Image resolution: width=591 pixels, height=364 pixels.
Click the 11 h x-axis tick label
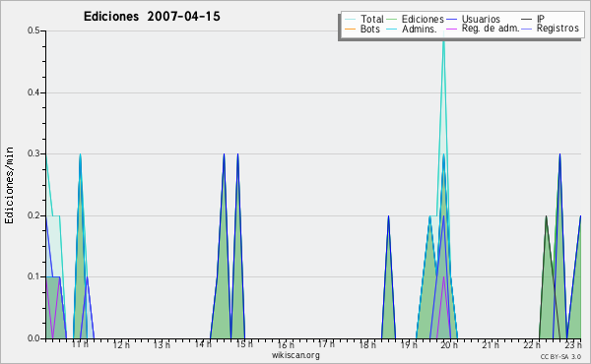point(80,344)
